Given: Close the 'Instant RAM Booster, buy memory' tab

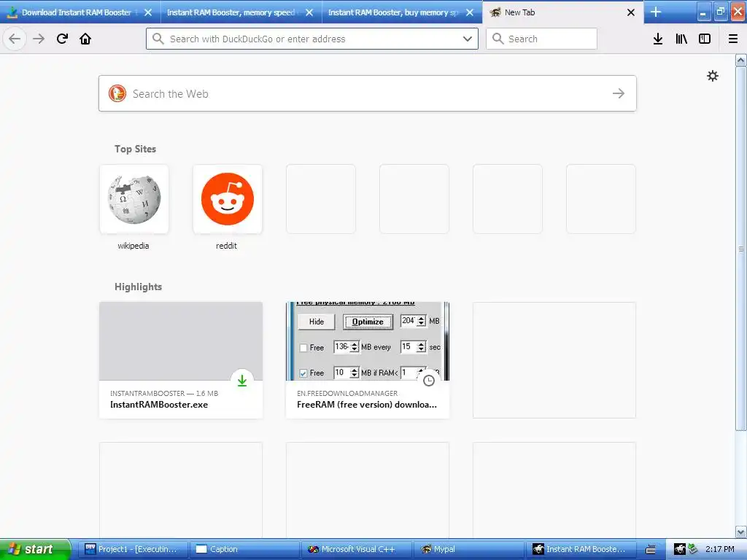Looking at the screenshot, I should [470, 12].
